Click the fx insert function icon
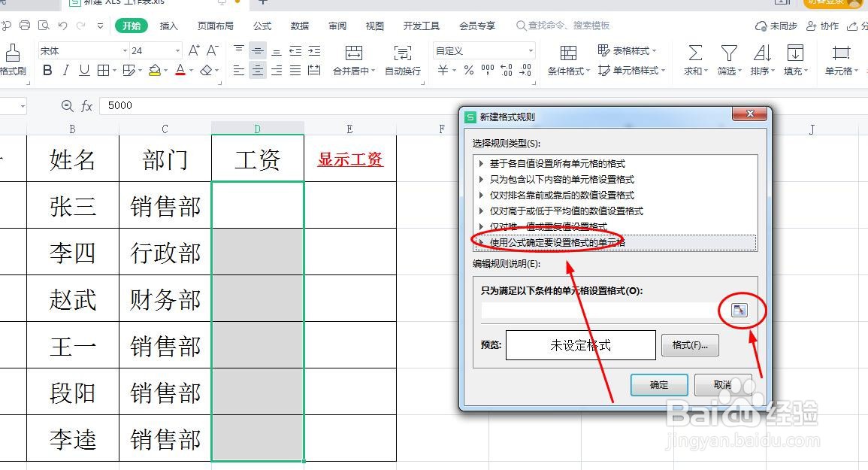This screenshot has height=470, width=868. (87, 106)
